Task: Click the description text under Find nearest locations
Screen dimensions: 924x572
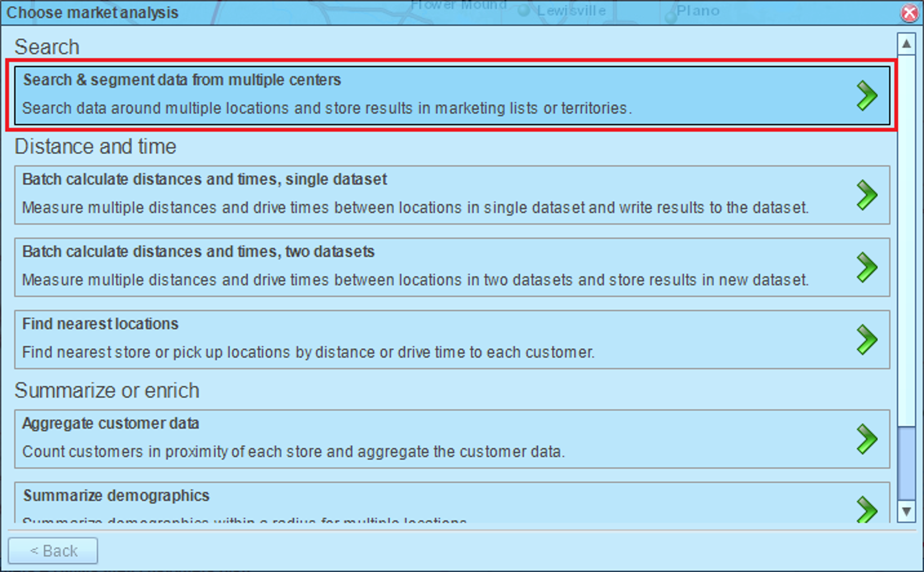Action: click(x=308, y=352)
